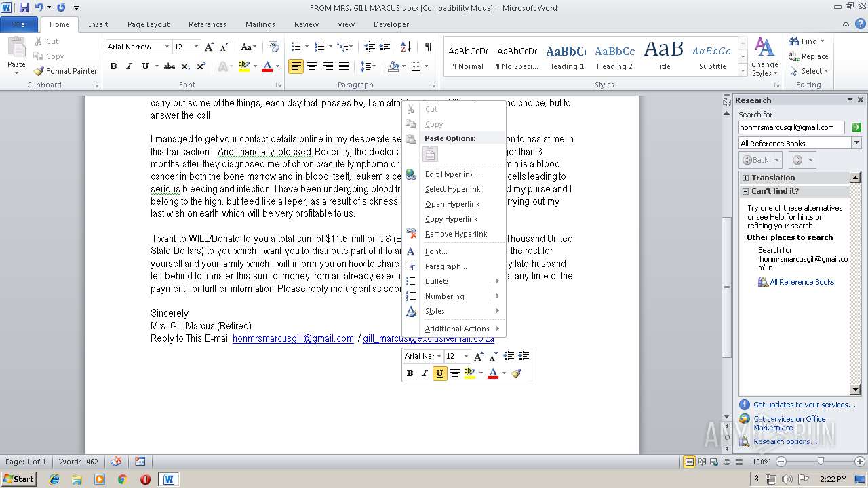Click the Format Painter brush on the mini toolbar
Viewport: 868px width, 488px height.
[x=517, y=373]
